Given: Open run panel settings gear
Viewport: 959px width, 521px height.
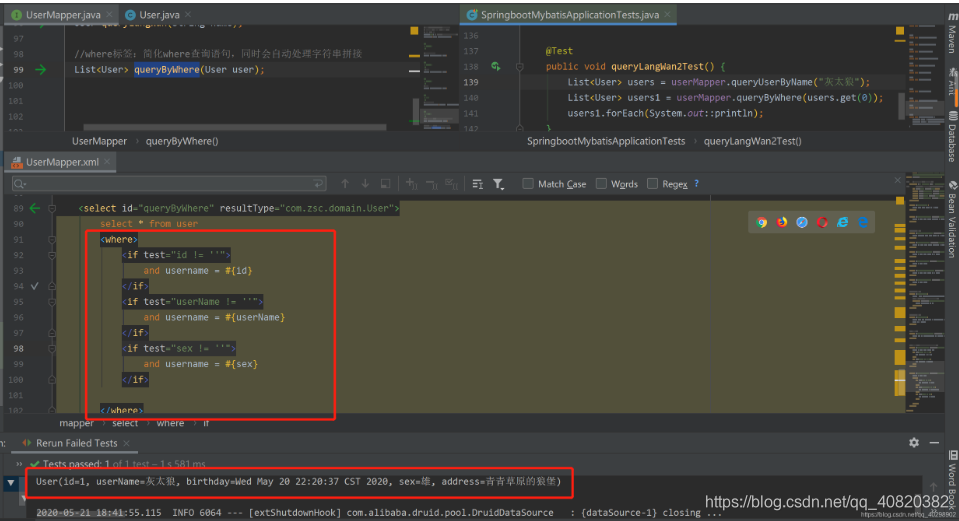Looking at the screenshot, I should coord(914,442).
